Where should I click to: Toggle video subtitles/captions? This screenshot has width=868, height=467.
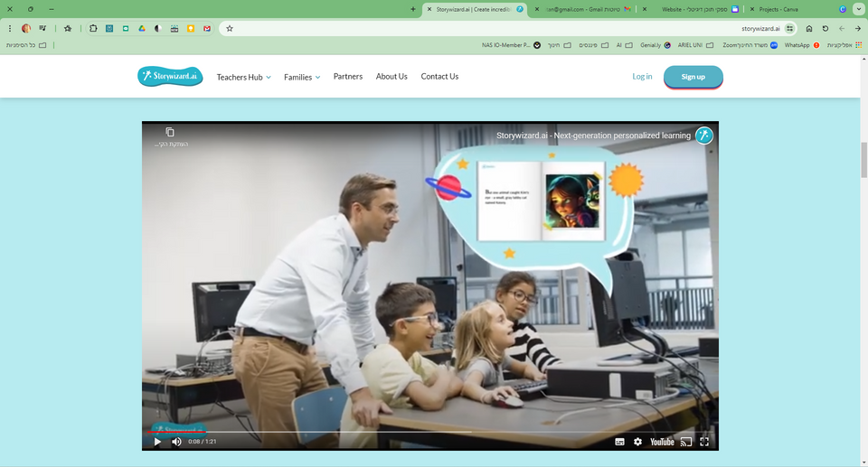pos(619,442)
